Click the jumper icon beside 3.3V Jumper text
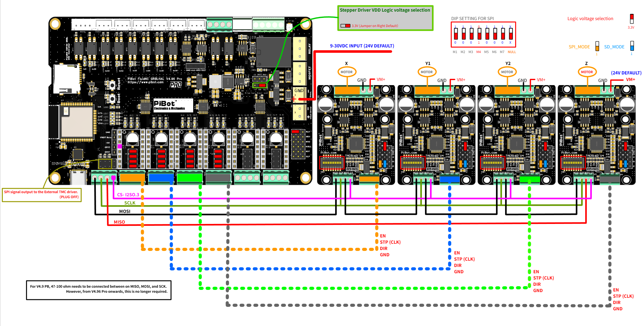The width and height of the screenshot is (644, 326). click(345, 26)
